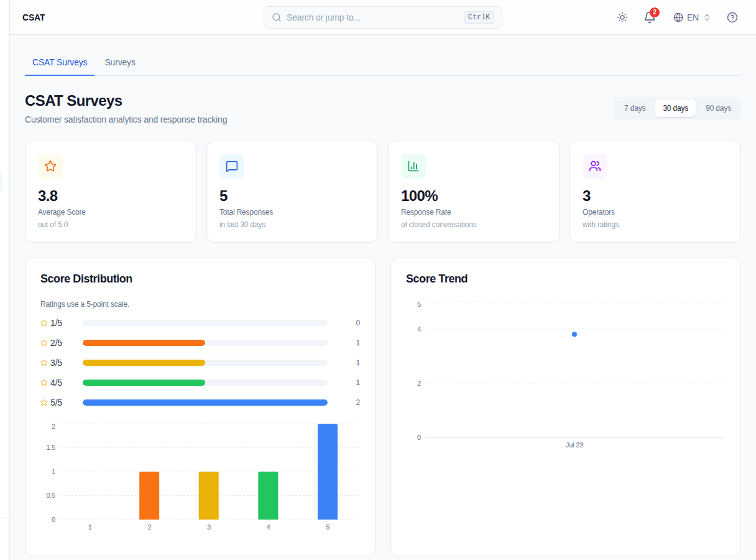
Task: Click the green chart column for score 4
Action: click(268, 495)
